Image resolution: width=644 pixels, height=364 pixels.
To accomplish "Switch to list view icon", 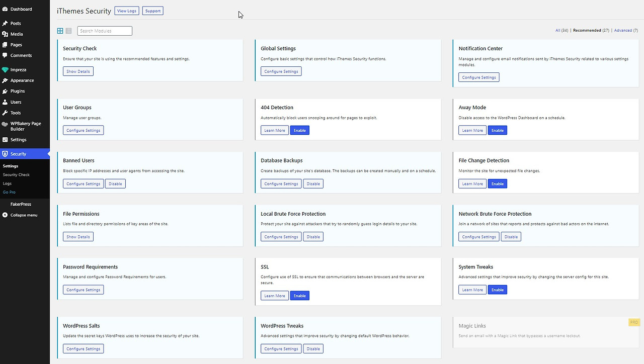I will [69, 31].
